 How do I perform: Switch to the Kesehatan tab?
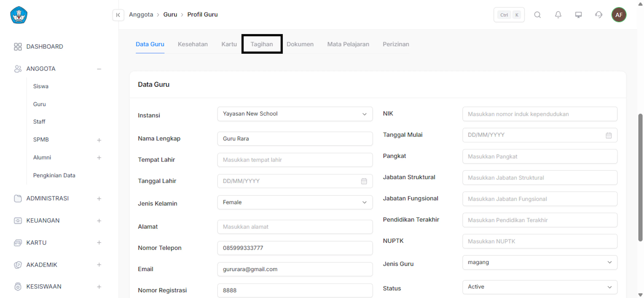(193, 44)
